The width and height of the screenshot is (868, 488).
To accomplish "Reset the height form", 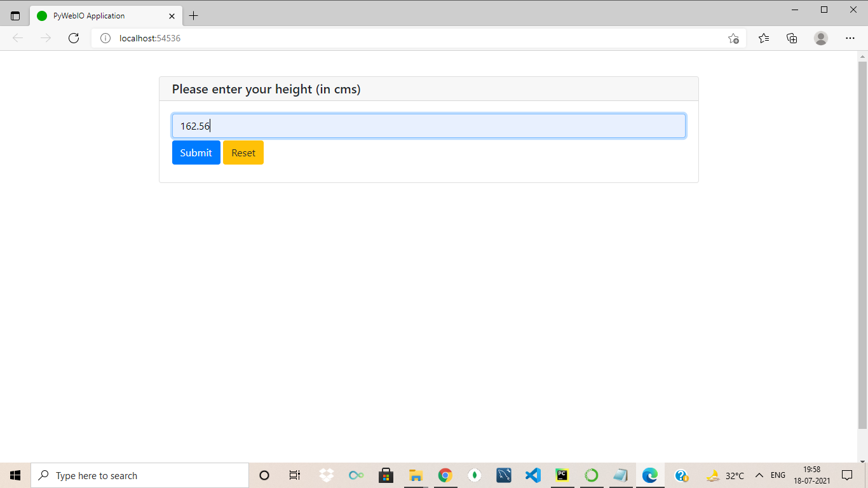I will pyautogui.click(x=243, y=152).
